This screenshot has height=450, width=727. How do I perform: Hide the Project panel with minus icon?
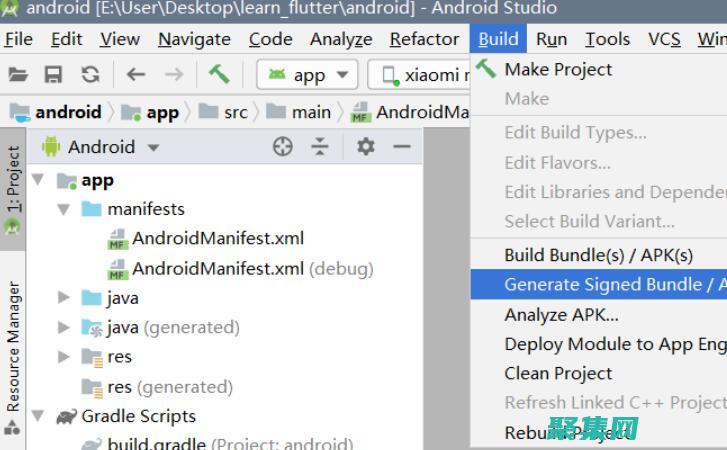pyautogui.click(x=402, y=147)
